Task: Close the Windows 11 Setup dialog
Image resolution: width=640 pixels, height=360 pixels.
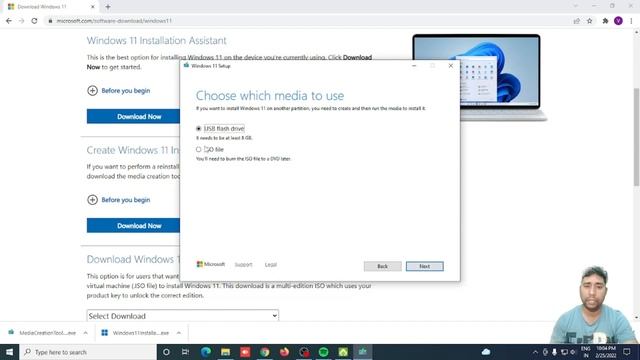Action: (451, 66)
